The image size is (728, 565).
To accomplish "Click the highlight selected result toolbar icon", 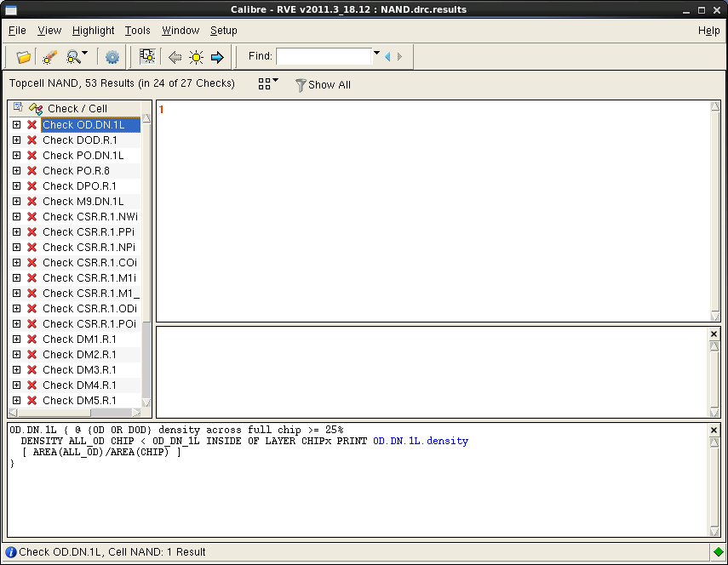I will click(x=147, y=57).
